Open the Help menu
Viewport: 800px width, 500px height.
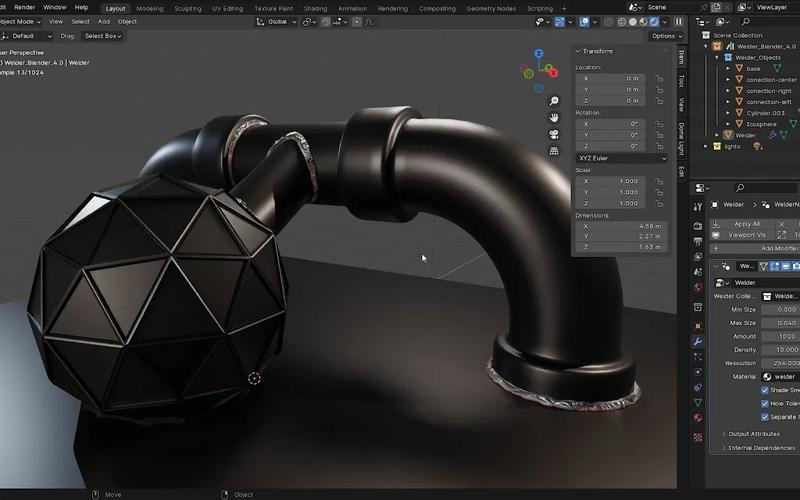(x=82, y=8)
